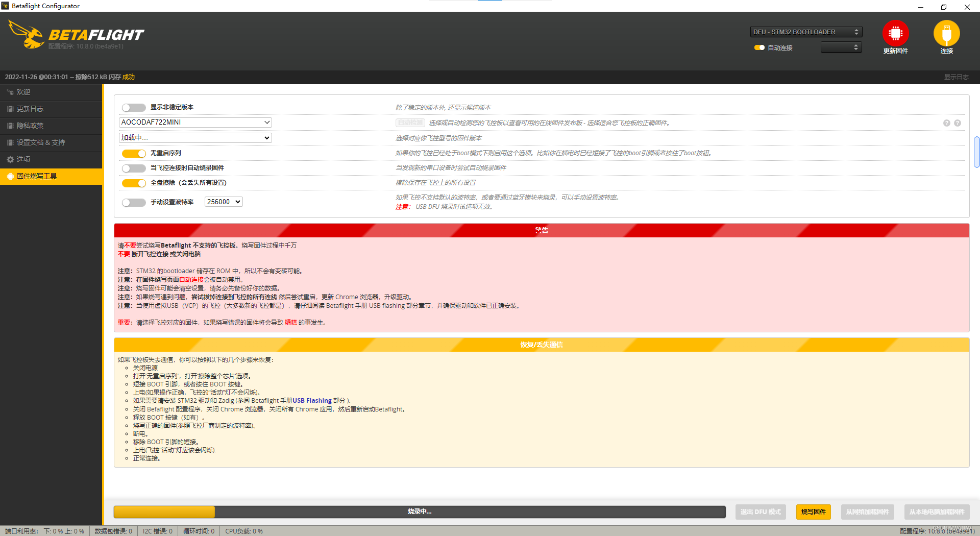Image resolution: width=980 pixels, height=536 pixels.
Task: Click the red Update Firmware chip icon
Action: click(x=895, y=33)
